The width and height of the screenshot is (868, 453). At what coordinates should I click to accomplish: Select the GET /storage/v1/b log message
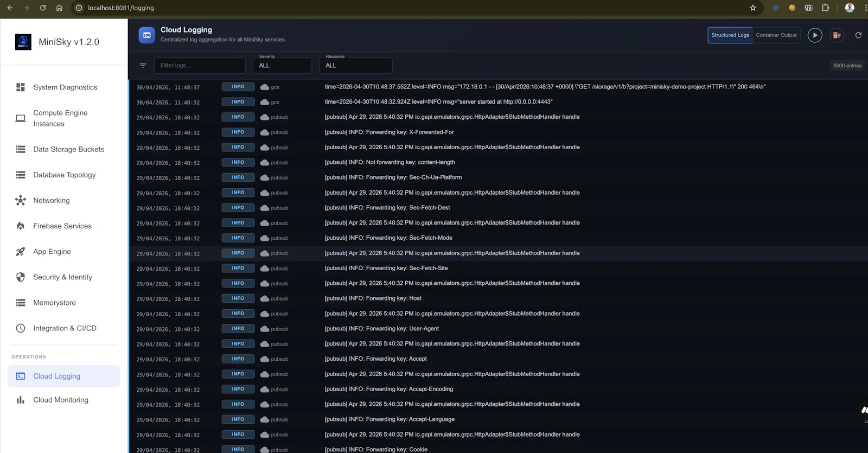545,87
